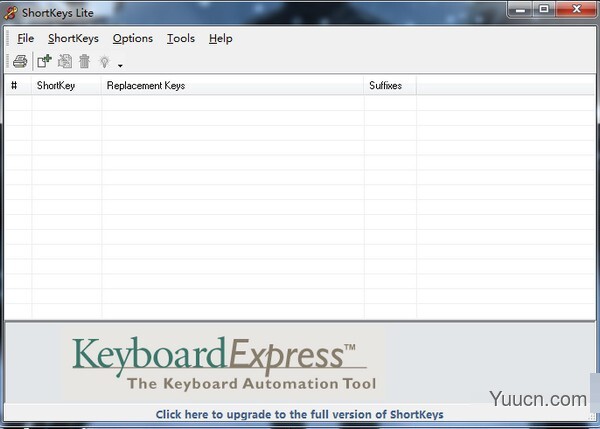Click the Print icon in the toolbar

point(20,62)
